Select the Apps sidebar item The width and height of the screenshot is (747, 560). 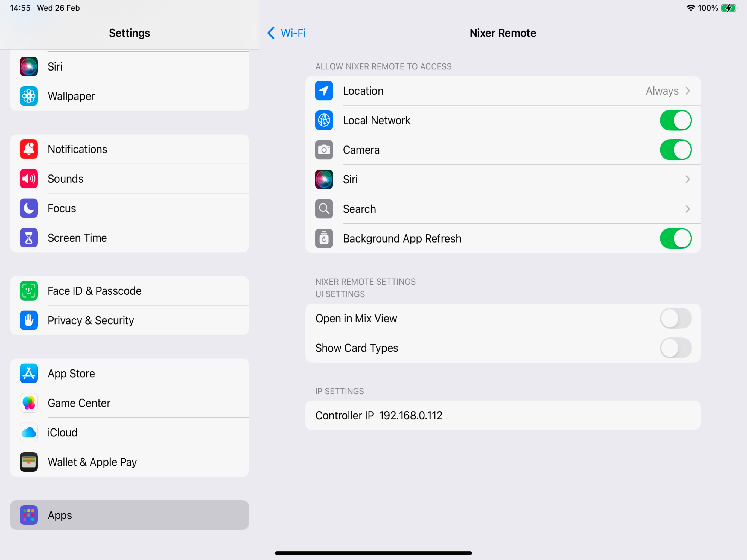tap(129, 515)
